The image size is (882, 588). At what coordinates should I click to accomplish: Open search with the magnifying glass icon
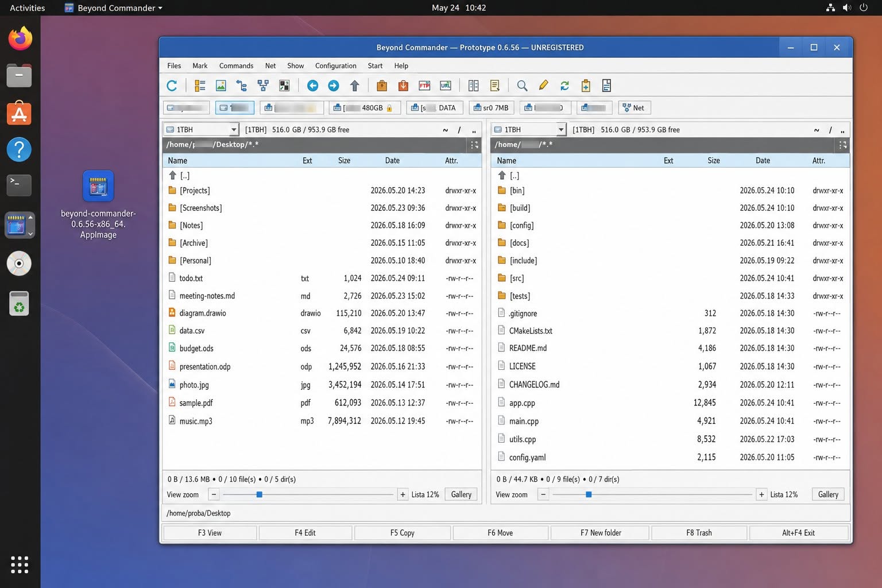coord(522,86)
